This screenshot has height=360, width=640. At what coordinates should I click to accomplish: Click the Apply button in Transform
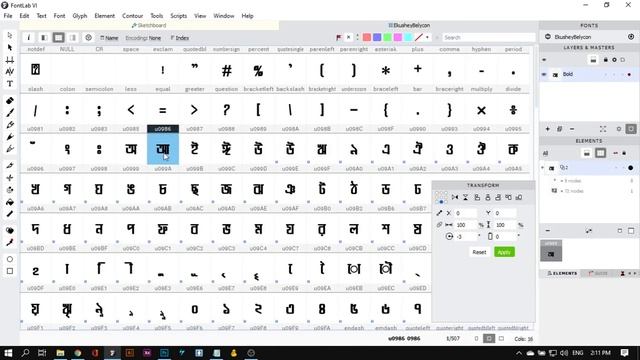504,252
